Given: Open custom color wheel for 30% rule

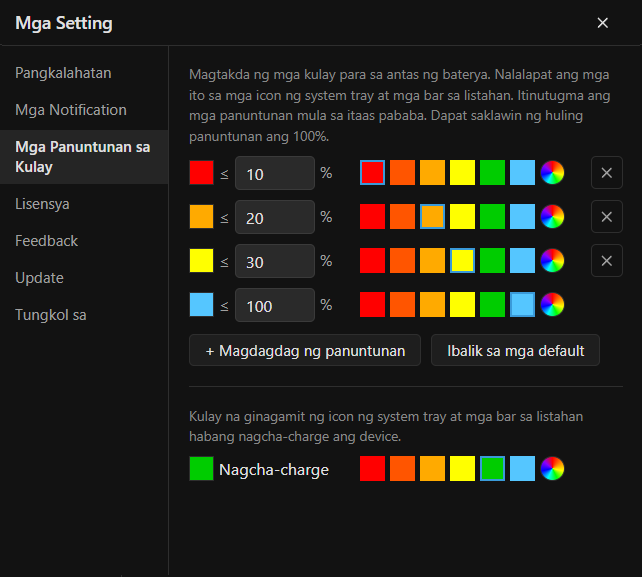Looking at the screenshot, I should 552,260.
